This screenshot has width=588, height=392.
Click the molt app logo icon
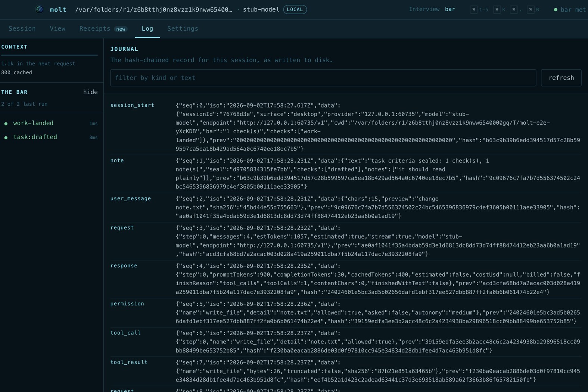point(40,9)
